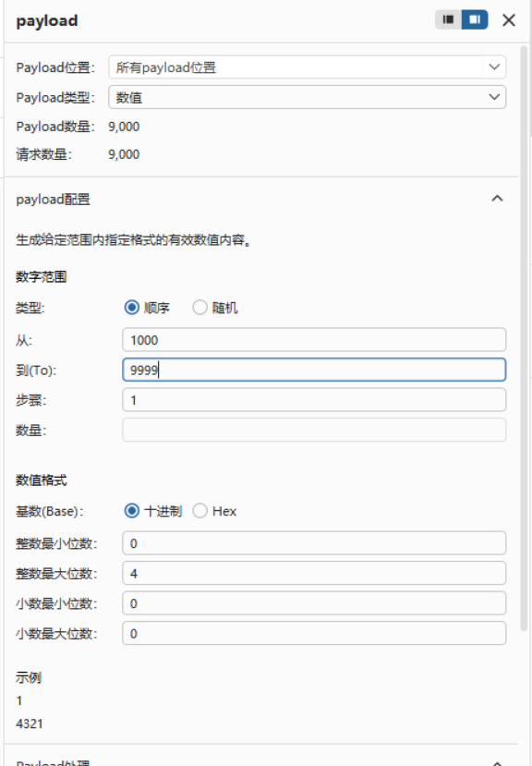The image size is (532, 766).
Task: Open the Payload类型 dropdown
Action: 307,97
